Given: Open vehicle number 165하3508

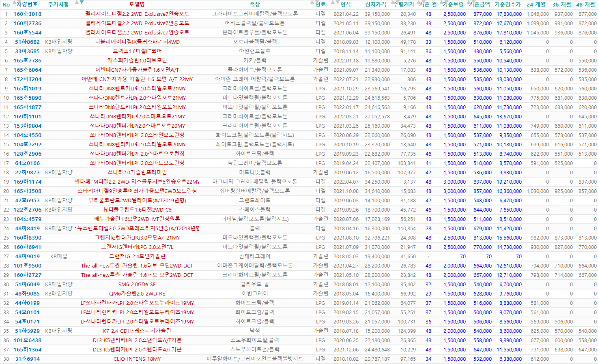Looking at the screenshot, I should (x=28, y=191).
